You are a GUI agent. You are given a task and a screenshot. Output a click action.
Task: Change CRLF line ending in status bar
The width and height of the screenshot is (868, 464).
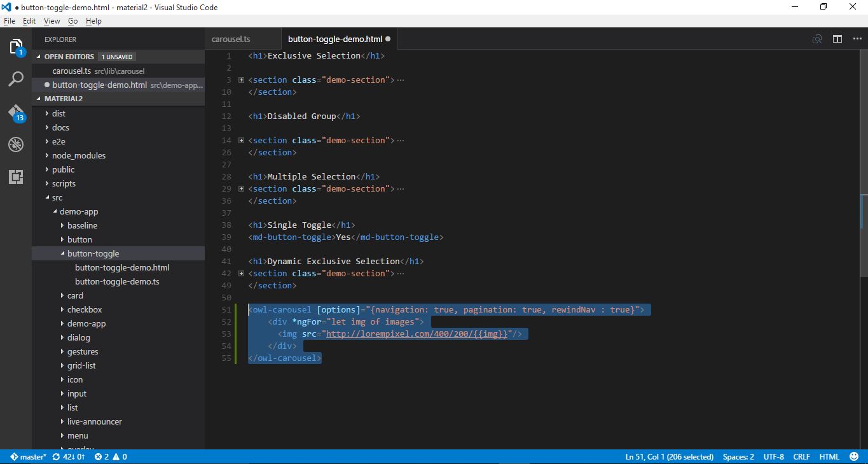click(801, 456)
